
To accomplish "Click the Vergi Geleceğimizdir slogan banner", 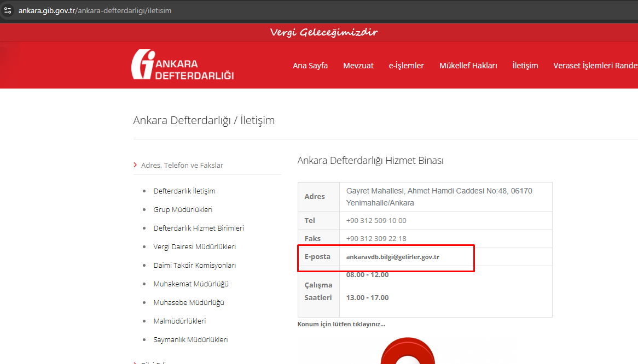I will [324, 32].
